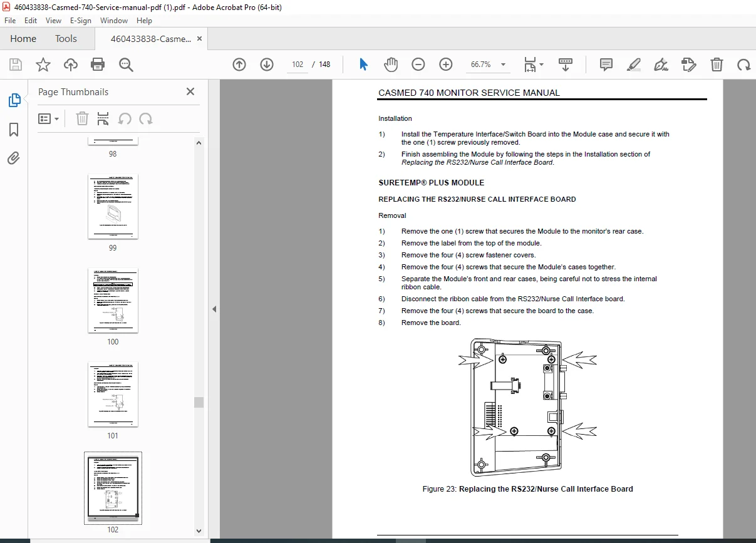Image resolution: width=756 pixels, height=543 pixels.
Task: Open the Page Thumbnails sidebar icon
Action: tap(14, 100)
